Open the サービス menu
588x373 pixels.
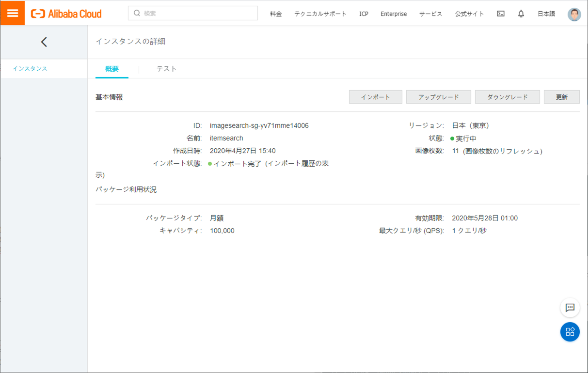pos(430,14)
